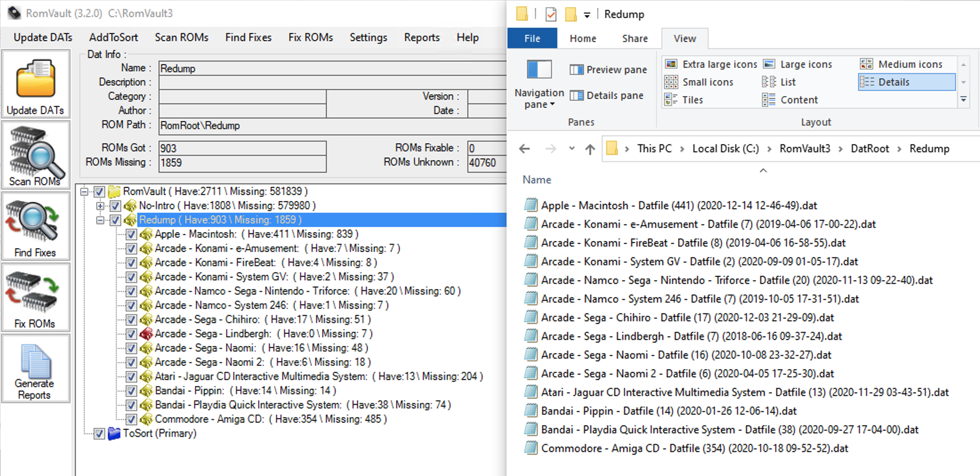
Task: Toggle the Bandai - Pippin checkbox
Action: (x=131, y=391)
